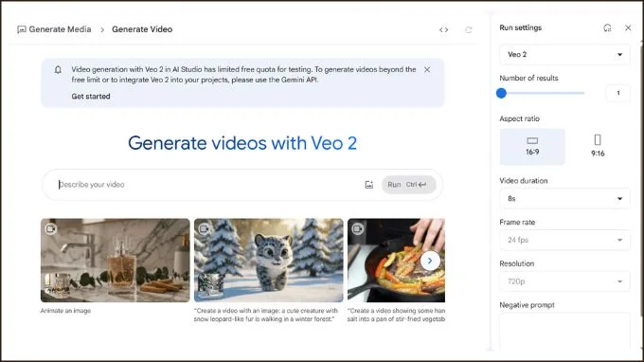Viewport: 644px width, 362px height.
Task: Open the Resolution 720p dropdown
Action: click(564, 281)
